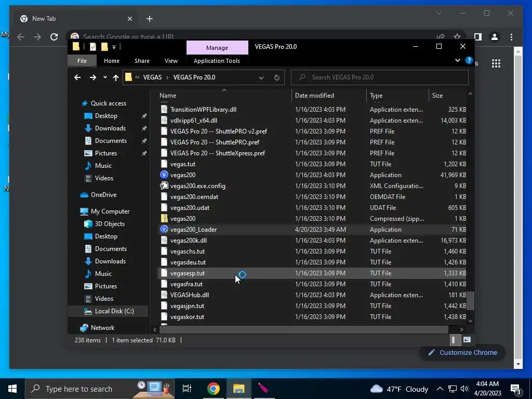
Task: Select the vegas200_Loader application icon
Action: 164,229
